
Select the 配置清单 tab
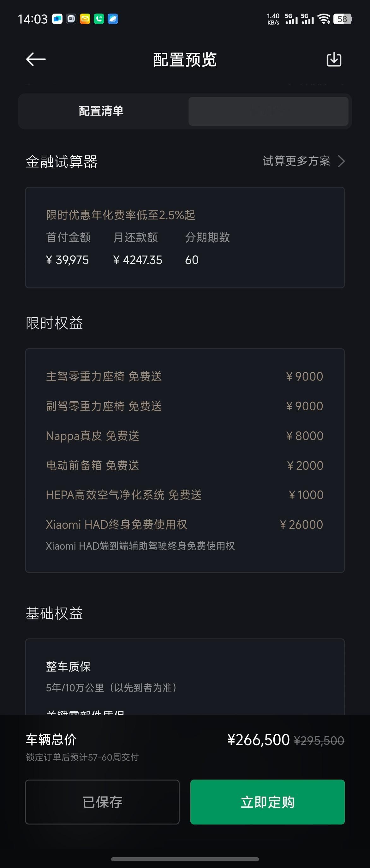[101, 111]
